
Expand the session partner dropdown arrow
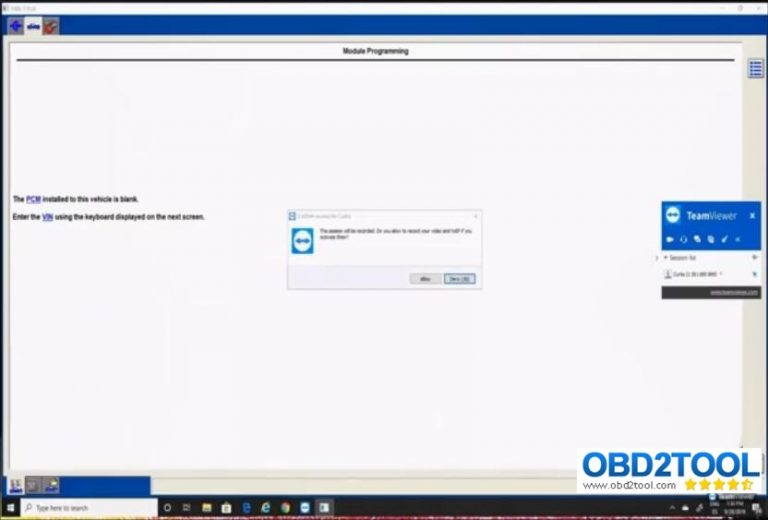721,274
